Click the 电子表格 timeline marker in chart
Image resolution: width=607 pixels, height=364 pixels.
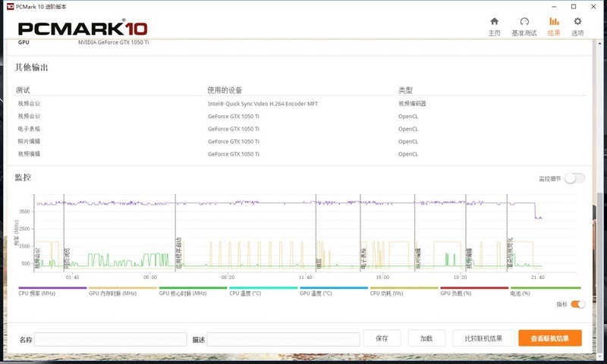363,259
